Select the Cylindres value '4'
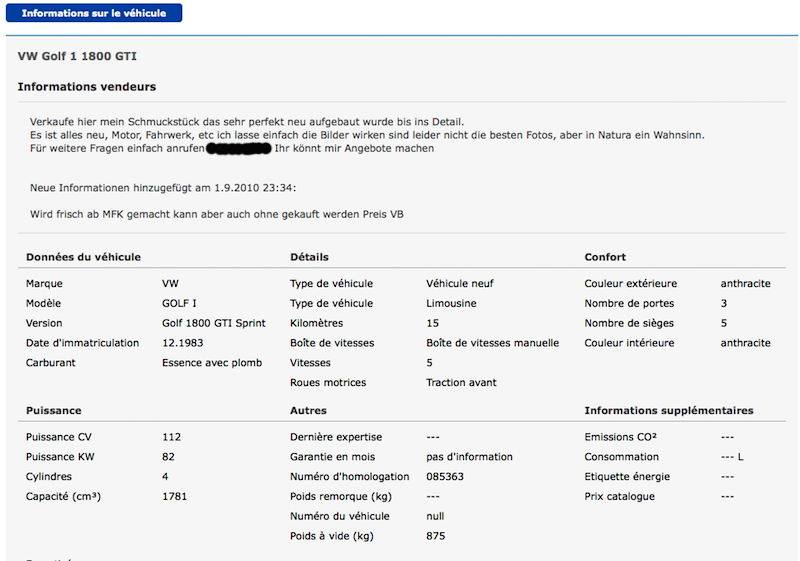Viewport: 800px width, 561px height. [165, 477]
